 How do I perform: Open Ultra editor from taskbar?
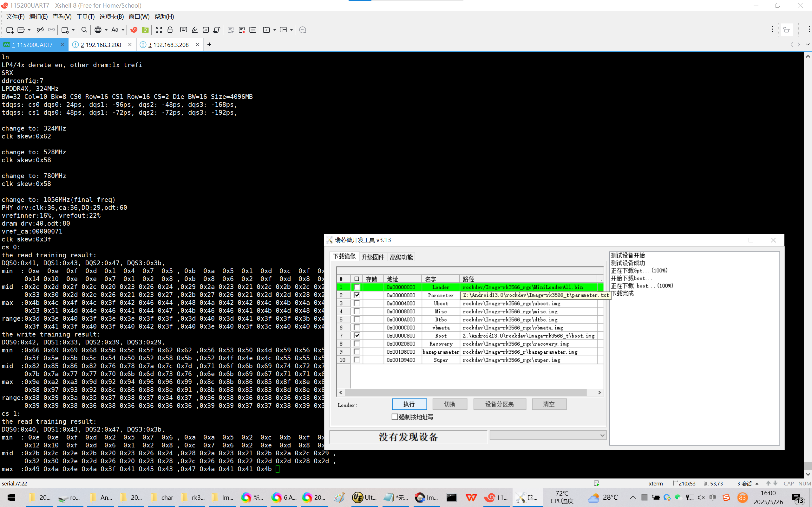point(364,497)
